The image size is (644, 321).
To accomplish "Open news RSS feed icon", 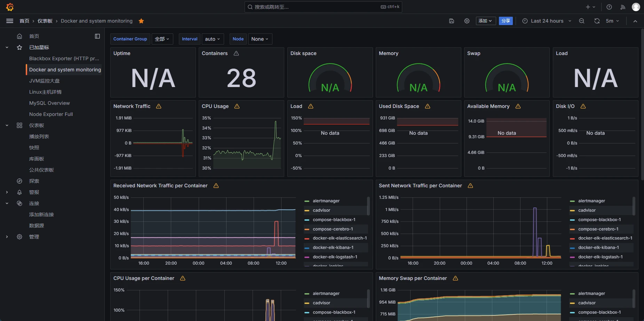I will 623,7.
